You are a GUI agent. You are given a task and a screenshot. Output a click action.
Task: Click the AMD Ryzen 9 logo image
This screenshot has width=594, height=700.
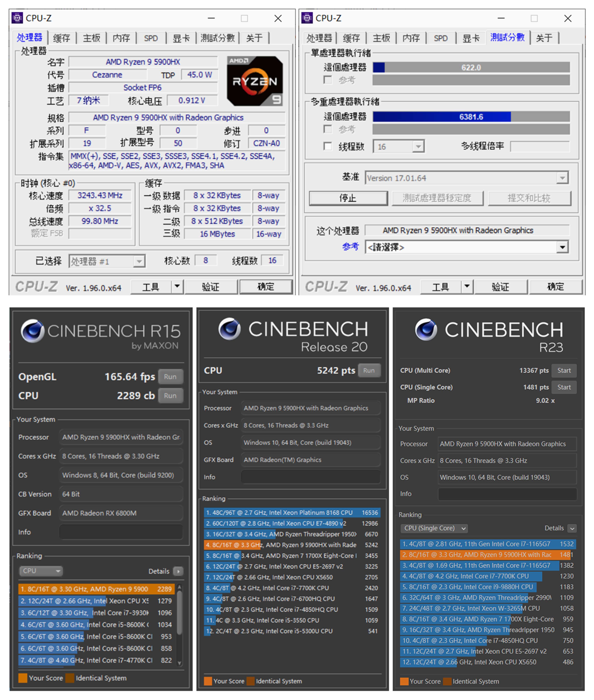coord(255,81)
